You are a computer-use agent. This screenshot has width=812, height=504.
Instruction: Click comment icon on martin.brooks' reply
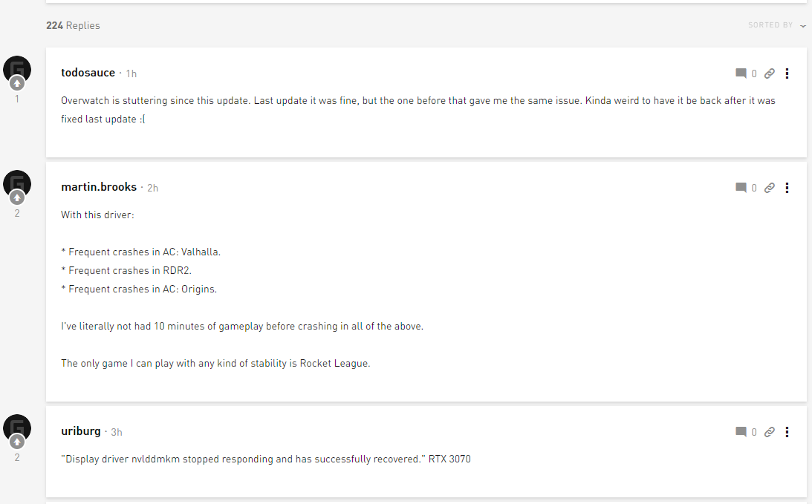click(x=741, y=188)
